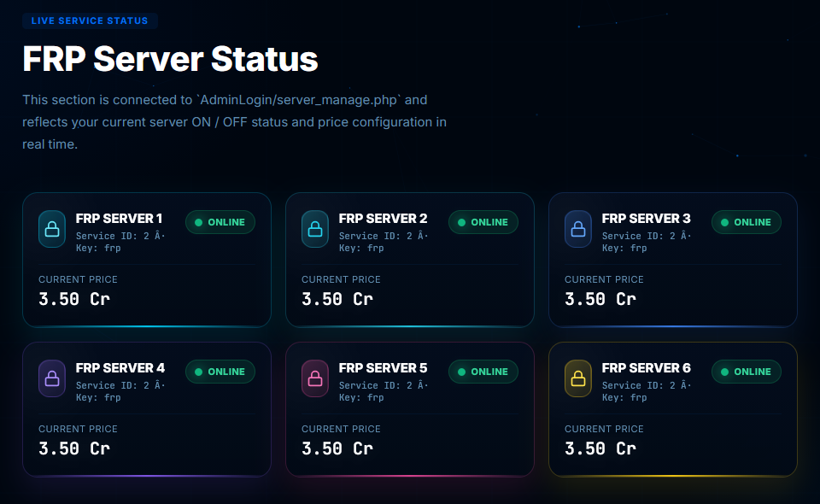Click the ONLINE status badge of FRP Server 1
The height and width of the screenshot is (504, 820).
(220, 222)
